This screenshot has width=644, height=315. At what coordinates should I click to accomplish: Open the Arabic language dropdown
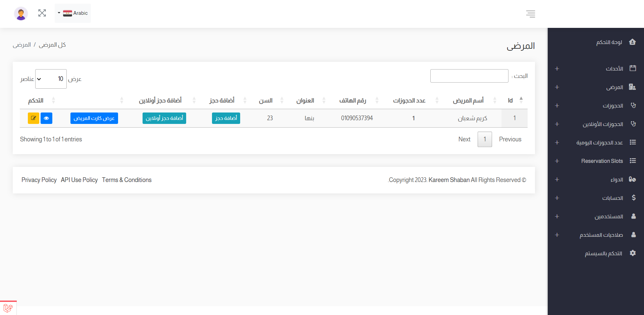[x=72, y=13]
